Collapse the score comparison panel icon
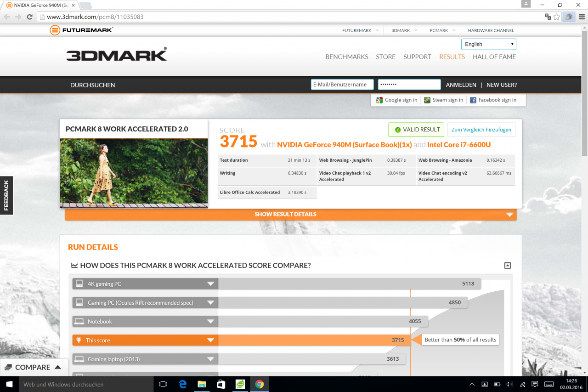 pyautogui.click(x=508, y=266)
